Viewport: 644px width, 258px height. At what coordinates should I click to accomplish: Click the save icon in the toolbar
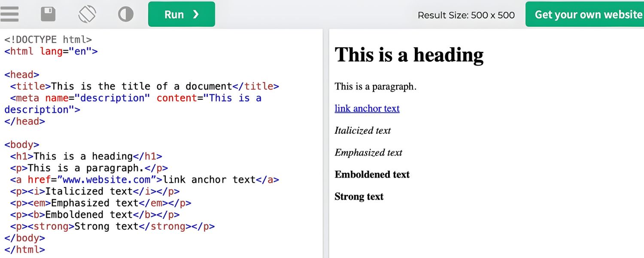48,14
